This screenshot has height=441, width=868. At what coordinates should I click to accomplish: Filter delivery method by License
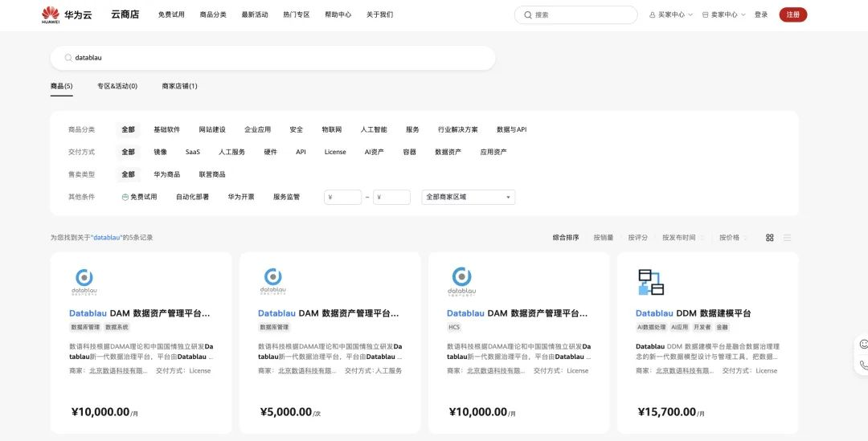335,152
